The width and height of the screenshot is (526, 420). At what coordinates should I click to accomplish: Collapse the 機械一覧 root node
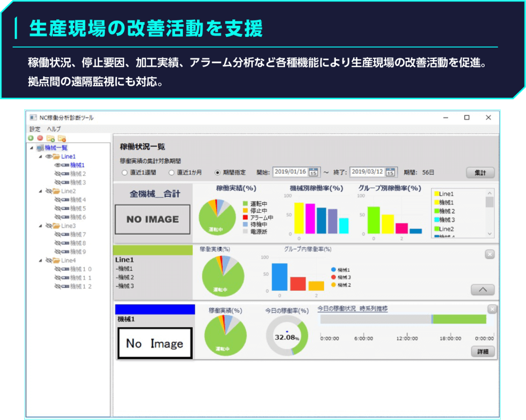coord(32,148)
